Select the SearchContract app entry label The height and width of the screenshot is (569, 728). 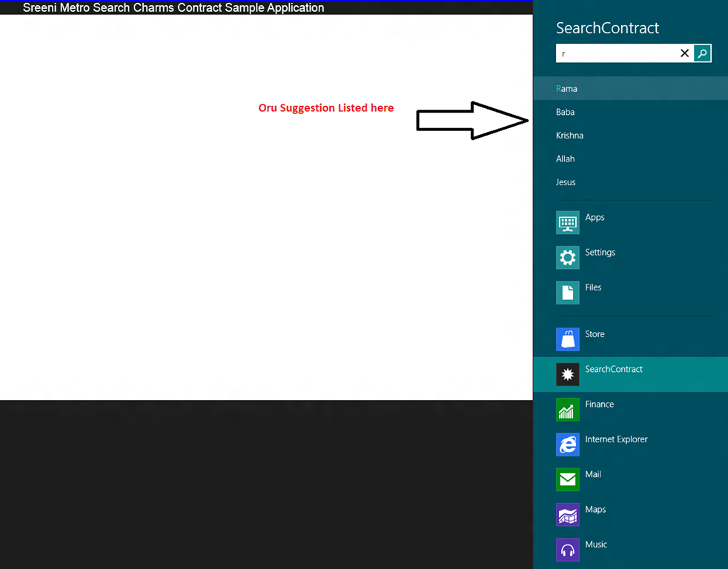pyautogui.click(x=614, y=369)
